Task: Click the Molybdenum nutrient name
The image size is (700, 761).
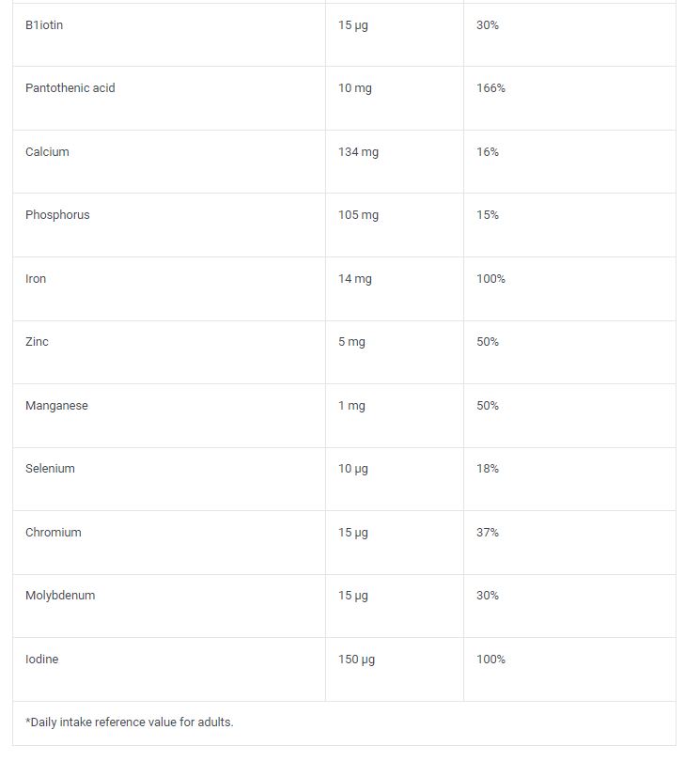Action: coord(60,596)
